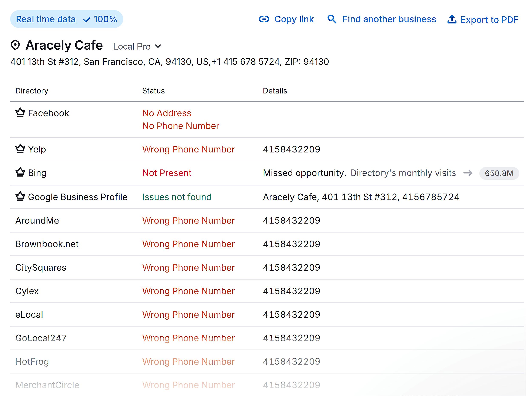Click the Cylex directory name
The width and height of the screenshot is (532, 396).
(27, 291)
